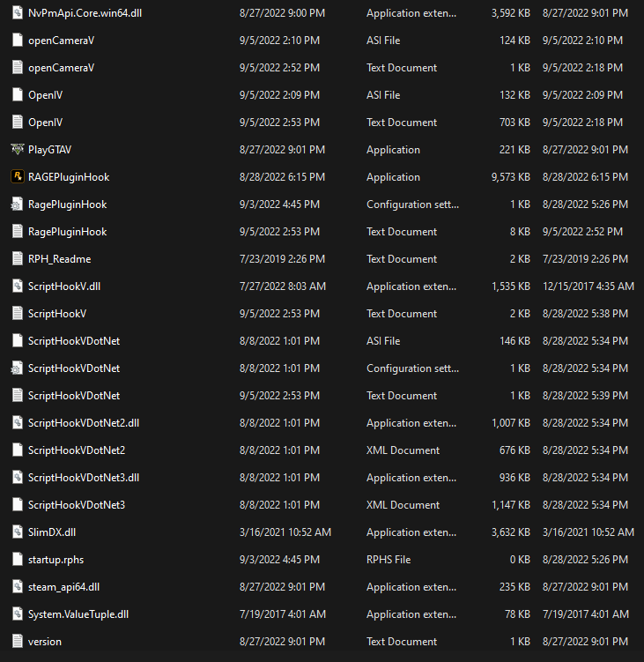Select the SlimDX.dll file name

tap(52, 532)
